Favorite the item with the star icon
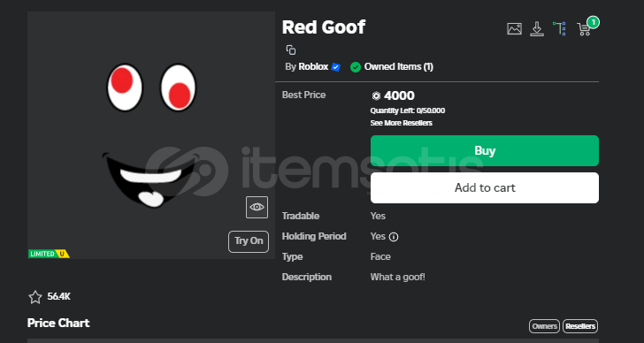 tap(35, 297)
